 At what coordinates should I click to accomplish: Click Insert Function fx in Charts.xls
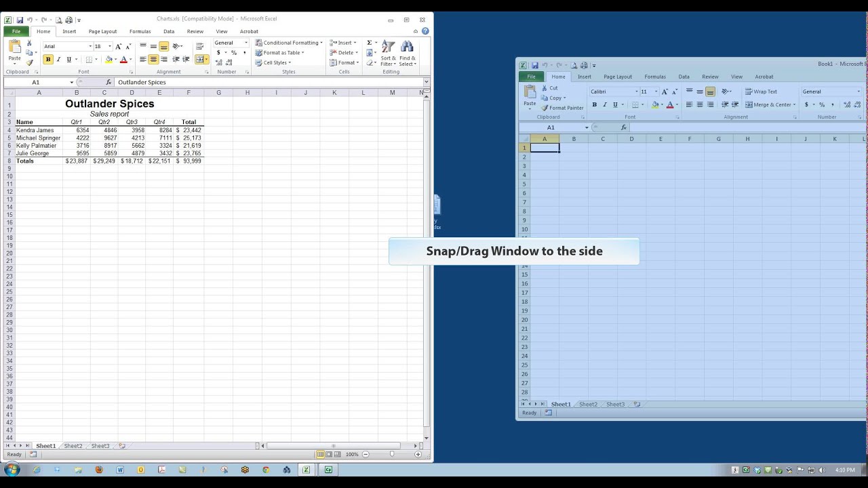point(108,82)
